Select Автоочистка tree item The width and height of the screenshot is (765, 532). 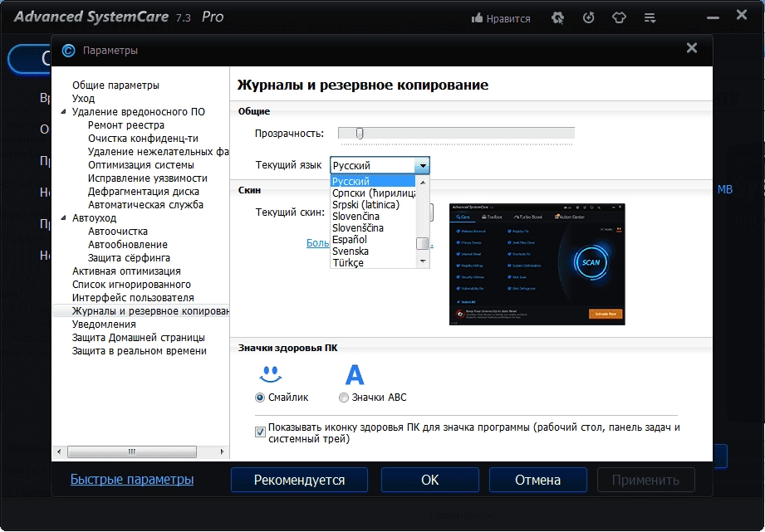click(x=118, y=232)
